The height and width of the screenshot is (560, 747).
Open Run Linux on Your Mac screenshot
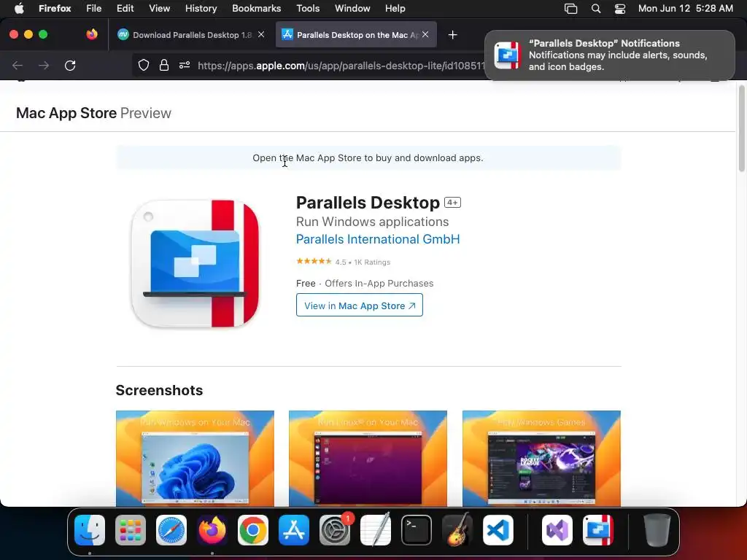pos(368,458)
